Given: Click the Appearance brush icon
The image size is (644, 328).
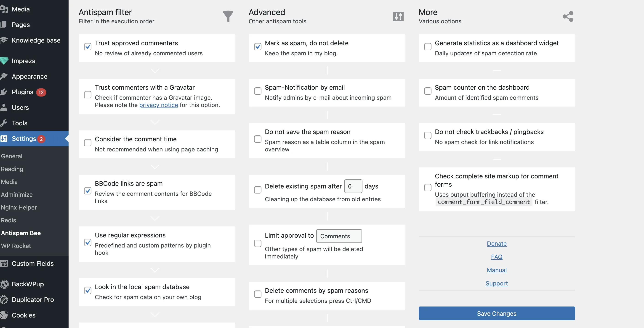Looking at the screenshot, I should tap(4, 76).
